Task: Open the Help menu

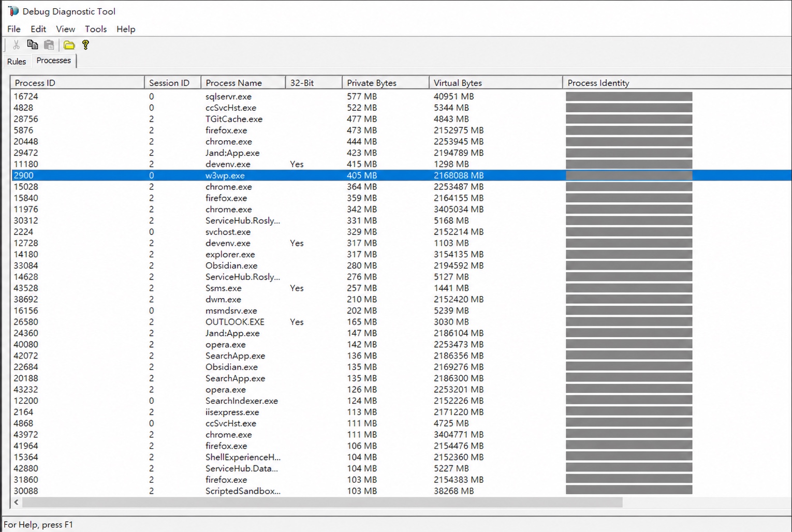Action: [126, 29]
